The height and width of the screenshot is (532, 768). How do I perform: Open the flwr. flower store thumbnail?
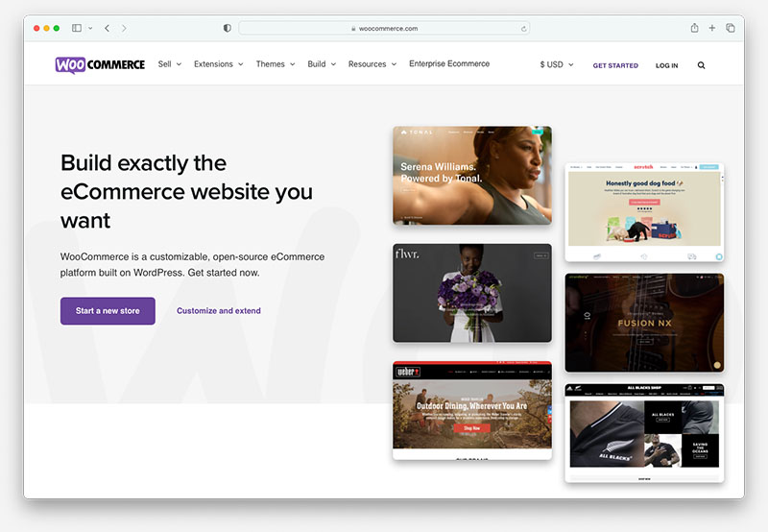coord(472,293)
